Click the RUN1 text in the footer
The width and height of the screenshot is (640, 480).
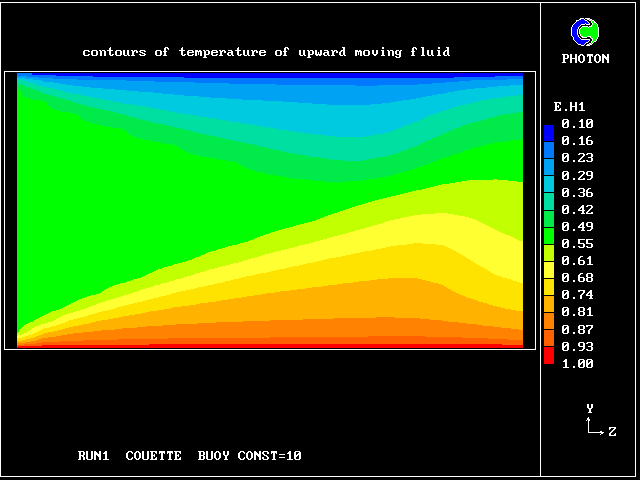(x=94, y=456)
